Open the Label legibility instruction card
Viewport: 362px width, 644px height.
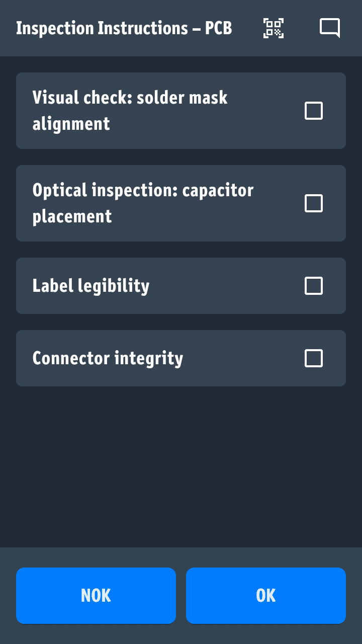click(x=151, y=286)
